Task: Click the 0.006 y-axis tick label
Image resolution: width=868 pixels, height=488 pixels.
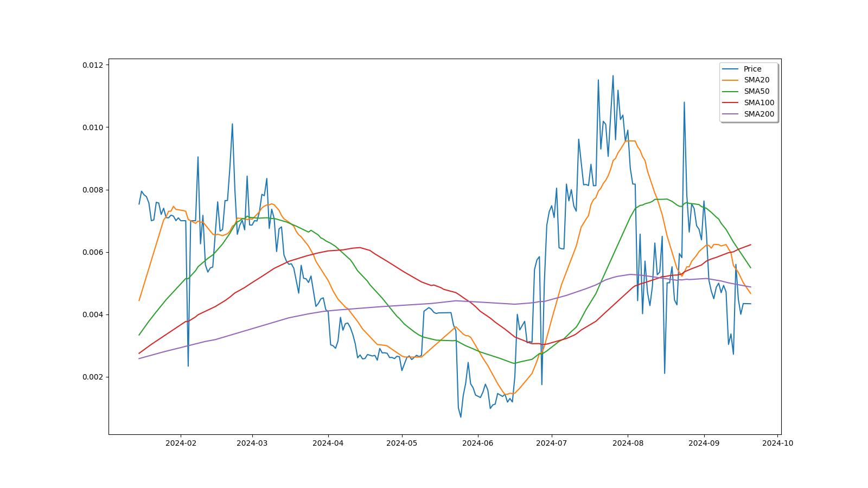Action: click(x=93, y=253)
